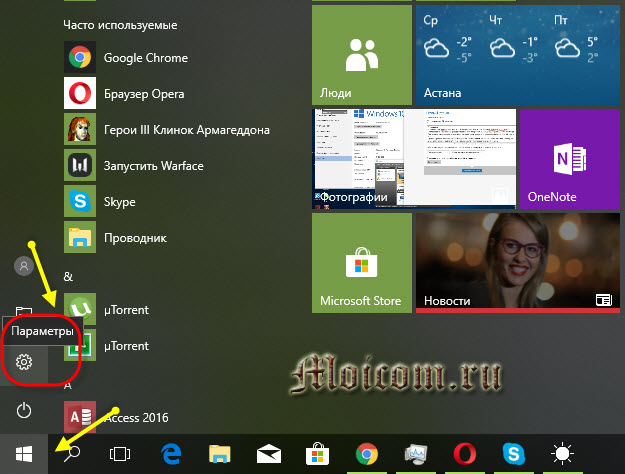Image resolution: width=625 pixels, height=474 pixels.
Task: Open the Новости news tile
Action: (518, 262)
